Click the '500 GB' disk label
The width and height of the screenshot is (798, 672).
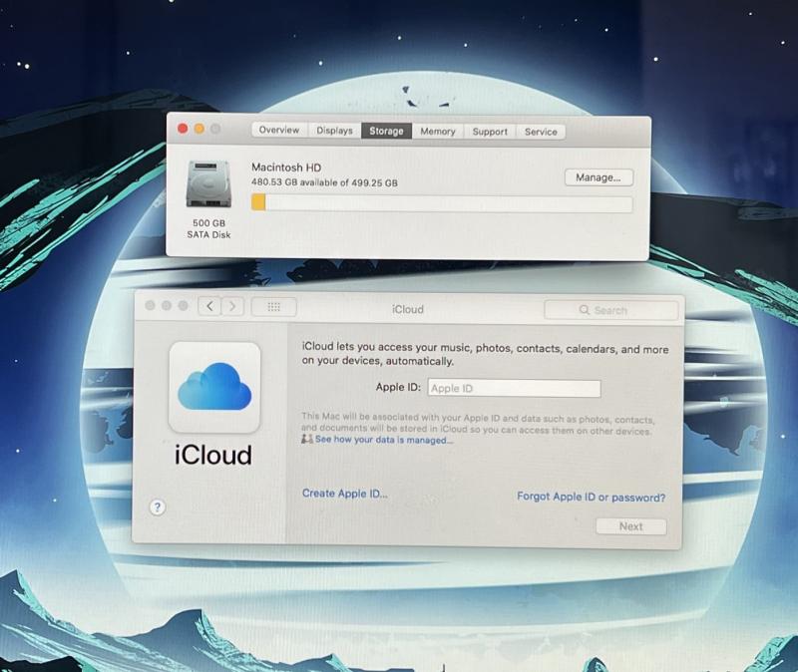coord(208,222)
